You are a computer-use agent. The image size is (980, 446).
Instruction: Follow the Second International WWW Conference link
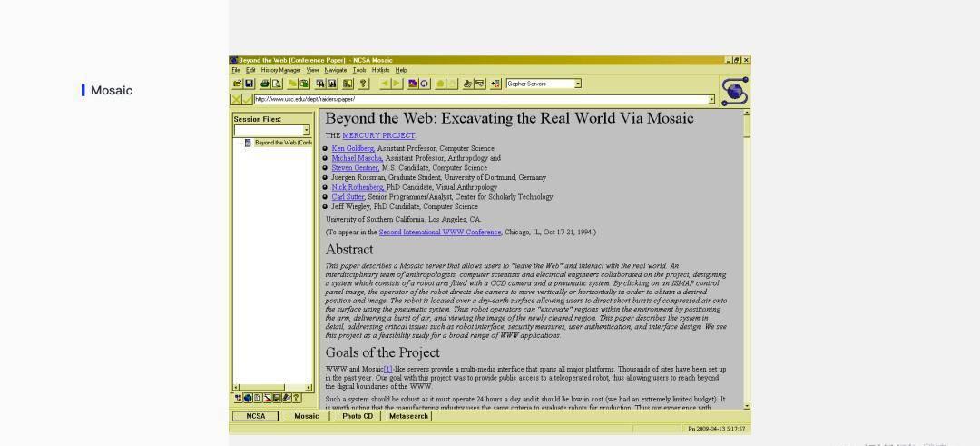[440, 232]
